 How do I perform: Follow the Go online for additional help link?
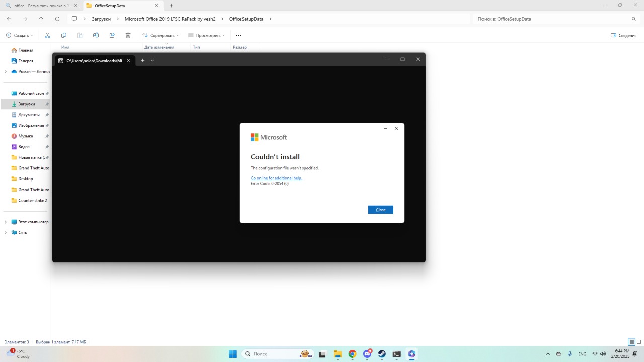[x=276, y=178]
